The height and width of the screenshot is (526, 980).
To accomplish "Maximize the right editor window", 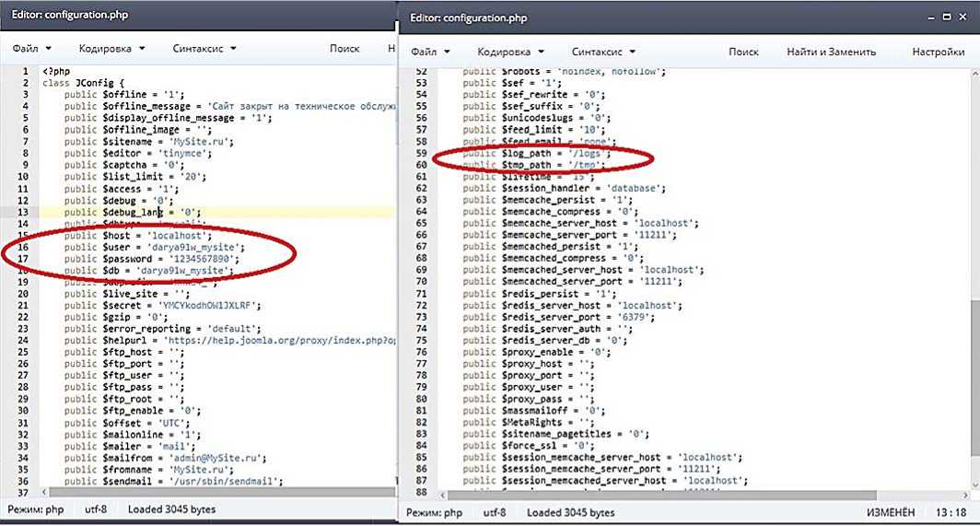I will 946,17.
